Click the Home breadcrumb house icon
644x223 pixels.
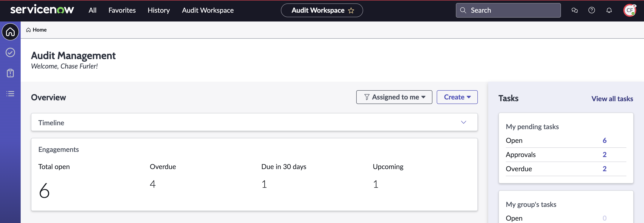pyautogui.click(x=28, y=30)
